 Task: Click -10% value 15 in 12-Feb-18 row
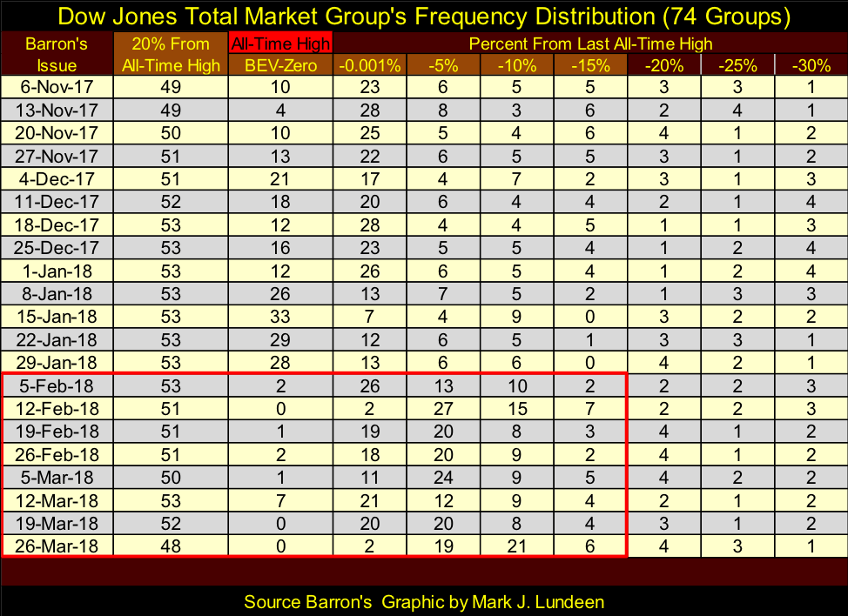516,409
